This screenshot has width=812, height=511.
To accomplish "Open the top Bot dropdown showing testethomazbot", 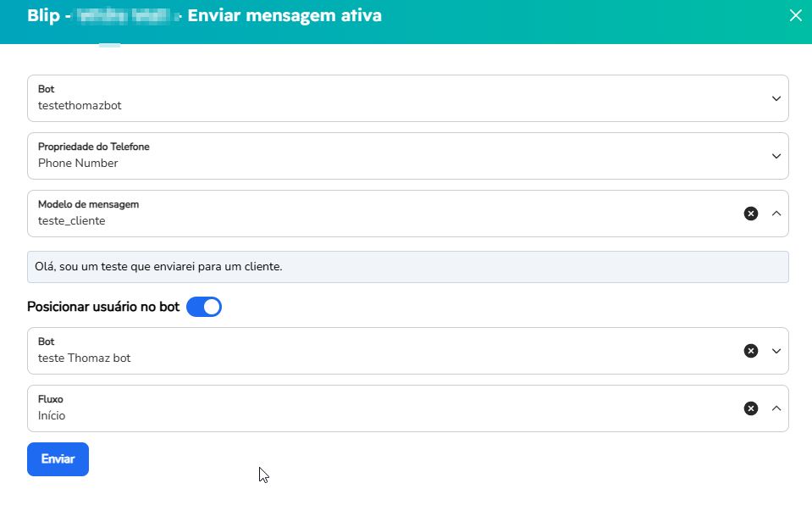I will pyautogui.click(x=407, y=98).
